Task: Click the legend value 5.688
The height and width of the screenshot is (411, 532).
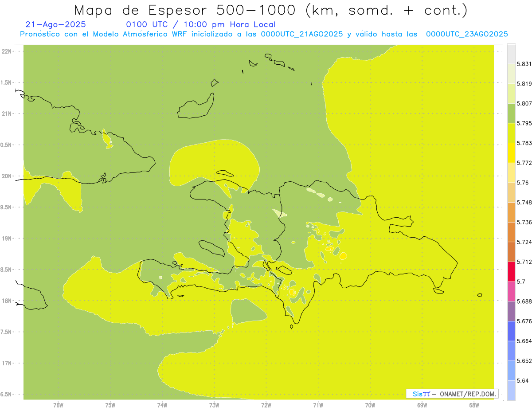Action: tap(524, 301)
